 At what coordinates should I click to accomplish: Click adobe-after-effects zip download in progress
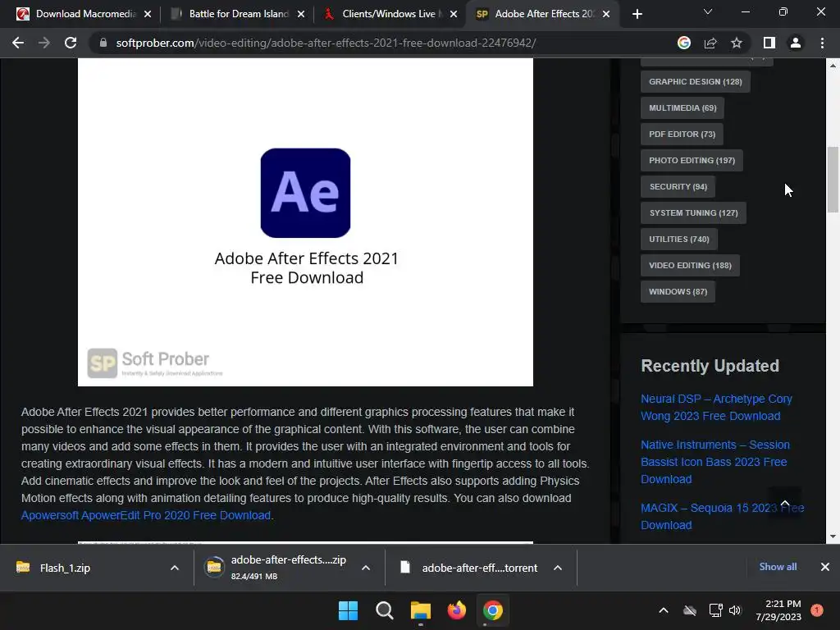pyautogui.click(x=276, y=568)
